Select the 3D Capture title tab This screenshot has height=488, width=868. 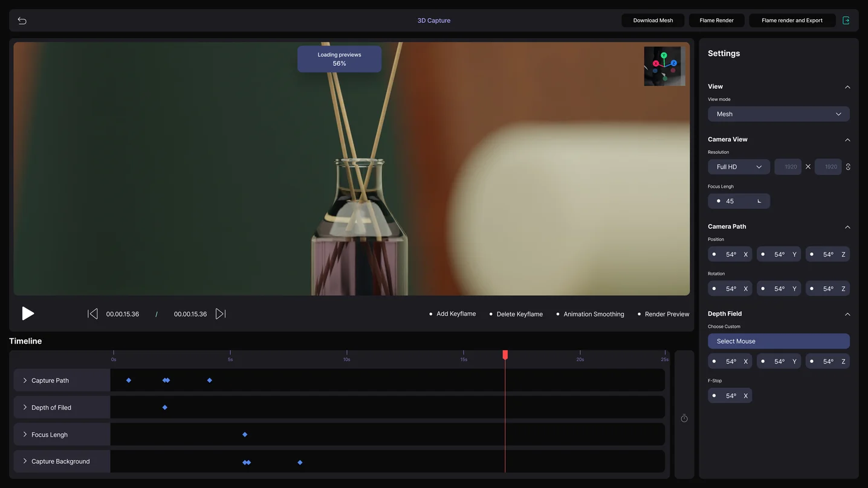433,20
